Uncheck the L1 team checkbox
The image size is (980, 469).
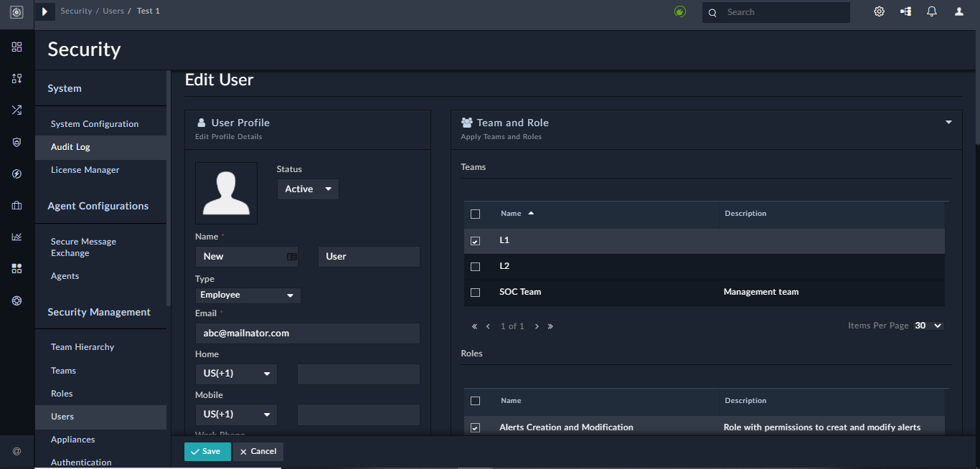(x=475, y=240)
